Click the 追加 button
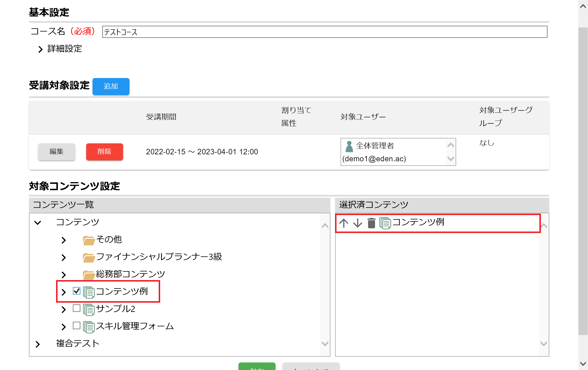 (x=111, y=86)
